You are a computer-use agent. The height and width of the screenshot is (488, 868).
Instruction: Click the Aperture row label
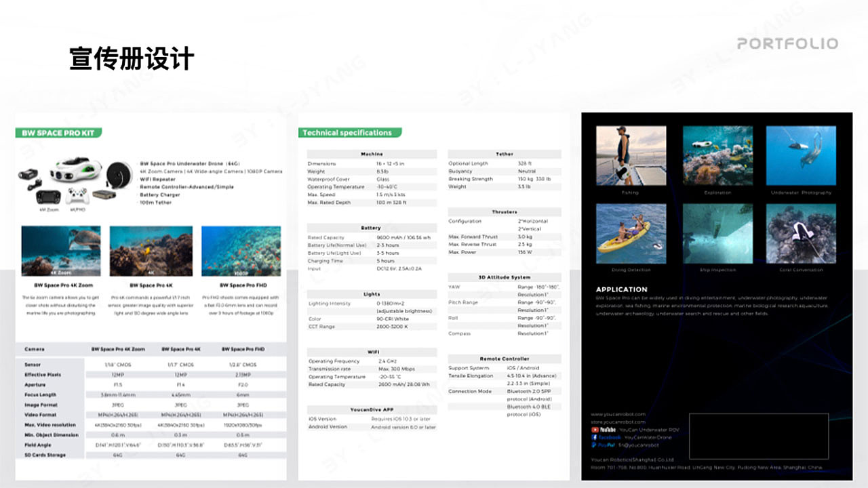(x=37, y=384)
